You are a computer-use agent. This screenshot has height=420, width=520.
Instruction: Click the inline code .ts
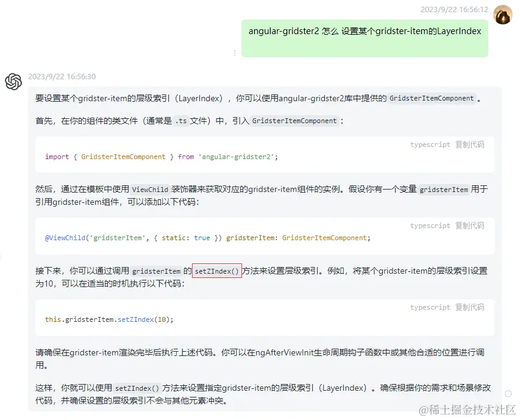click(181, 121)
